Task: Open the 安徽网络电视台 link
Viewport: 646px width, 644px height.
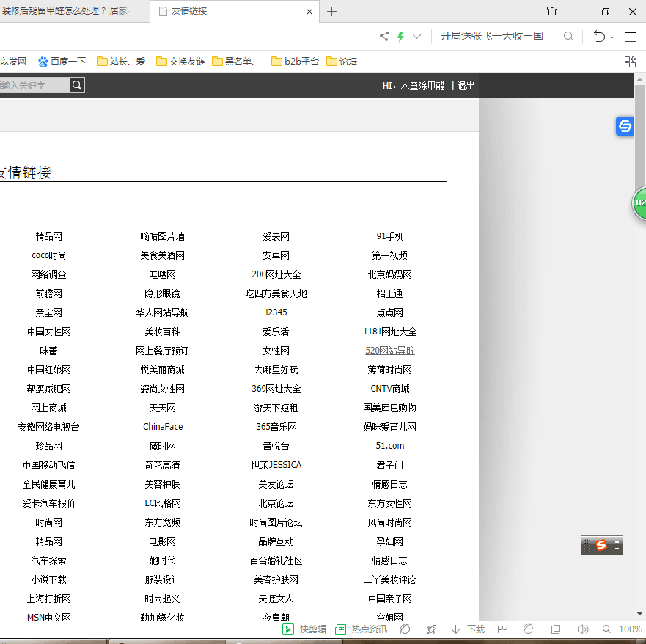Action: click(x=48, y=427)
